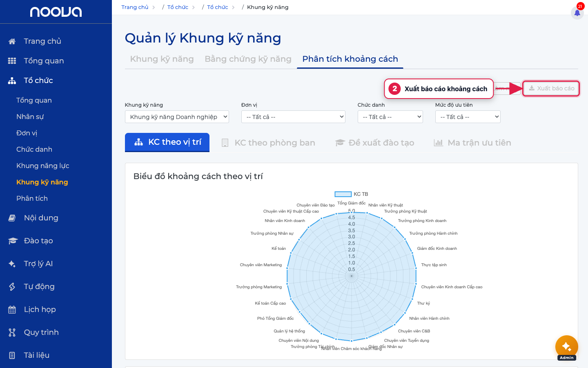This screenshot has height=368, width=588.
Task: Open the Nhân sự submenu item
Action: click(x=30, y=117)
